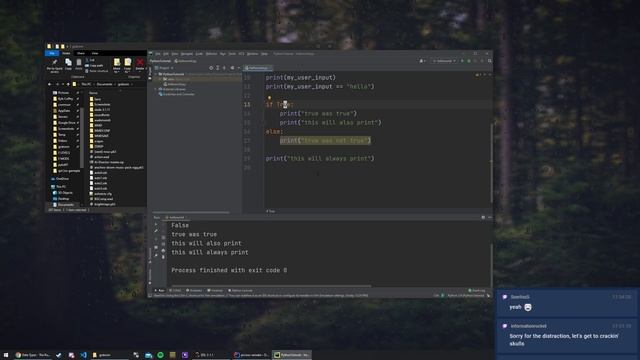
Task: Switch to Explorer's Share ribbon tab
Action: point(81,53)
